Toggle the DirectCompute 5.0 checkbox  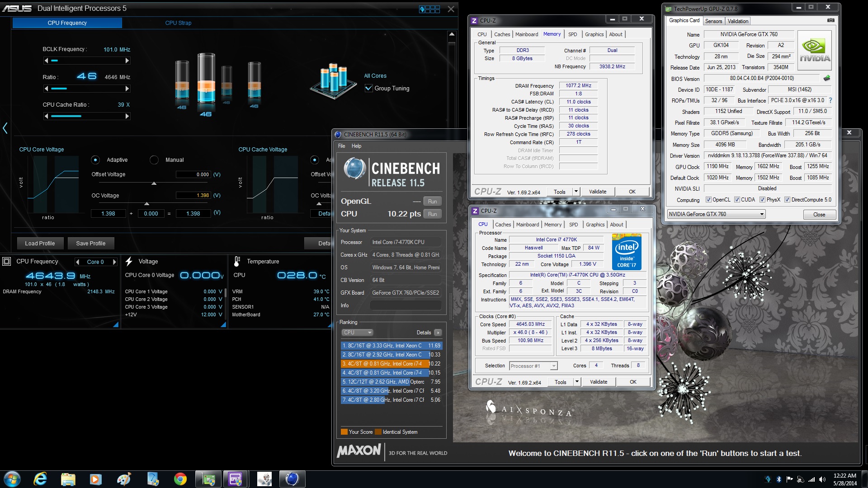[x=787, y=200]
